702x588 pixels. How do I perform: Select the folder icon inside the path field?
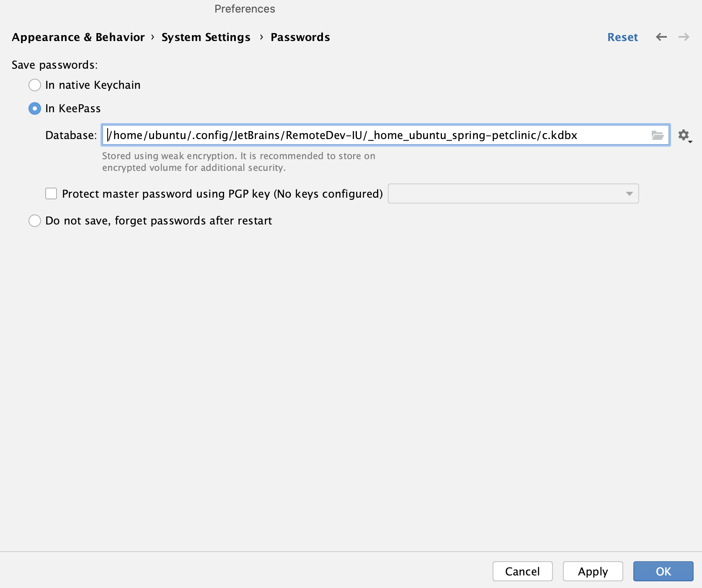(657, 135)
